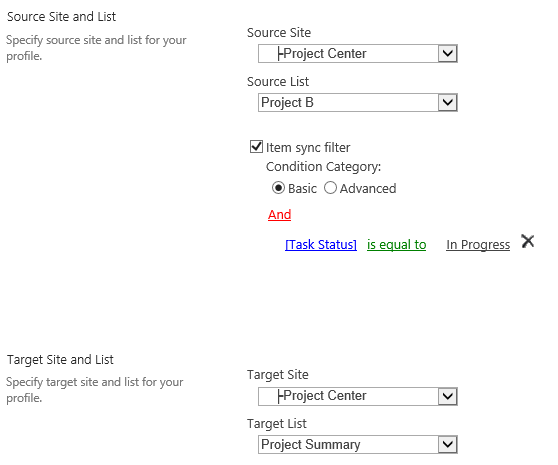
Task: Remove the Task Status filter condition
Action: (x=527, y=241)
